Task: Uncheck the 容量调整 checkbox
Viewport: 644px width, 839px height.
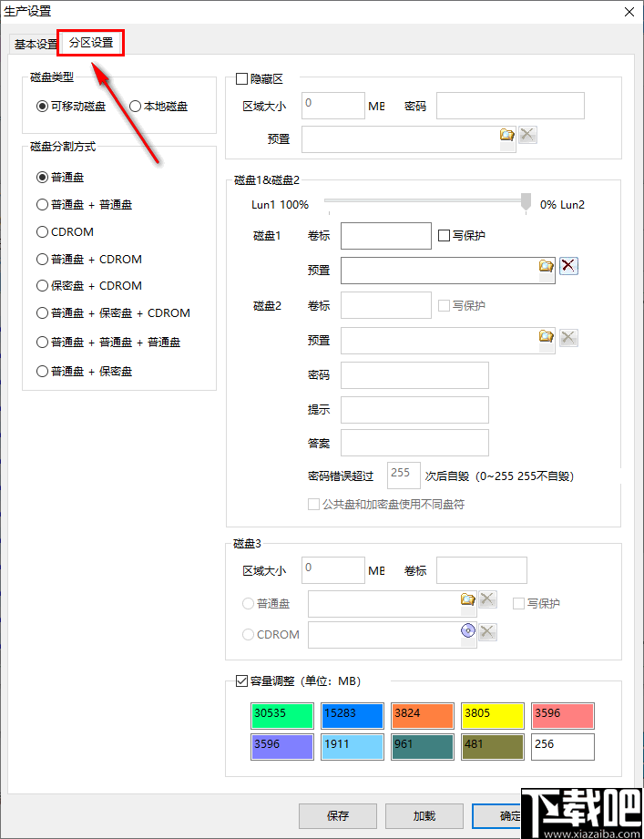Action: coord(241,681)
